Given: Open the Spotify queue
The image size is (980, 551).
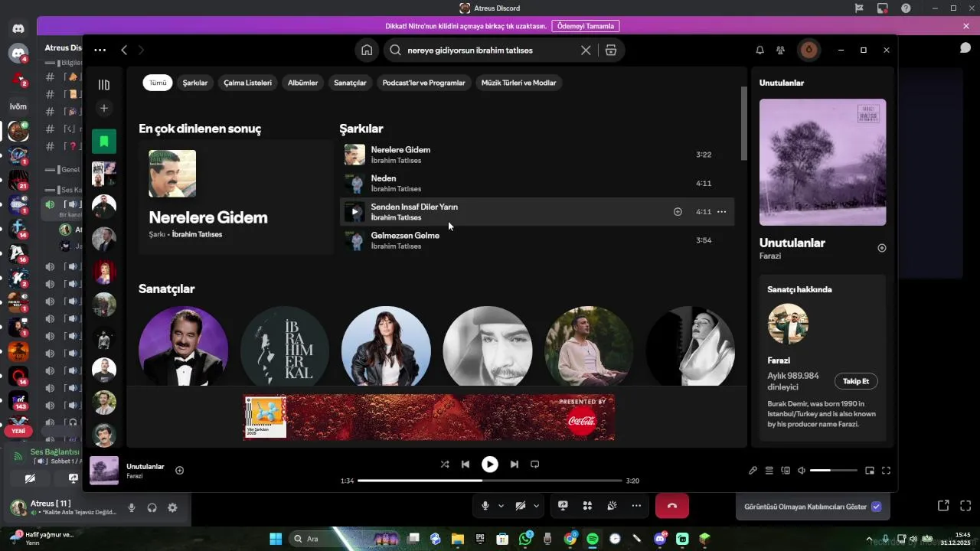Looking at the screenshot, I should tap(769, 471).
